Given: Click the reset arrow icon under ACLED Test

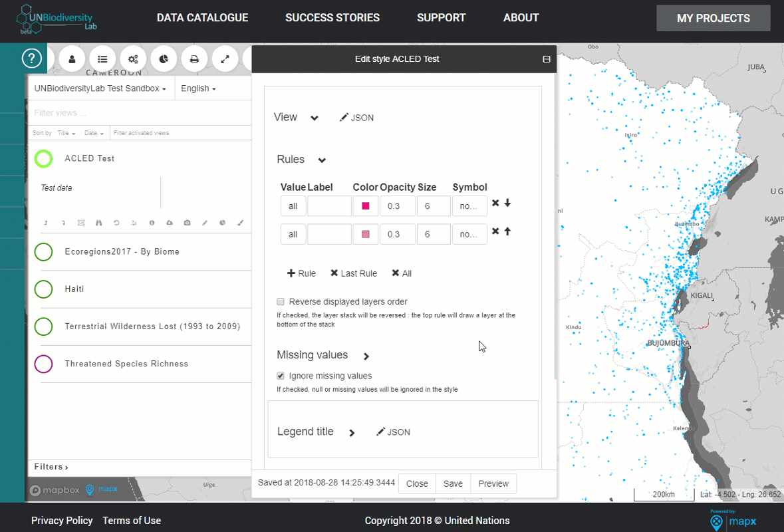Looking at the screenshot, I should tap(116, 223).
